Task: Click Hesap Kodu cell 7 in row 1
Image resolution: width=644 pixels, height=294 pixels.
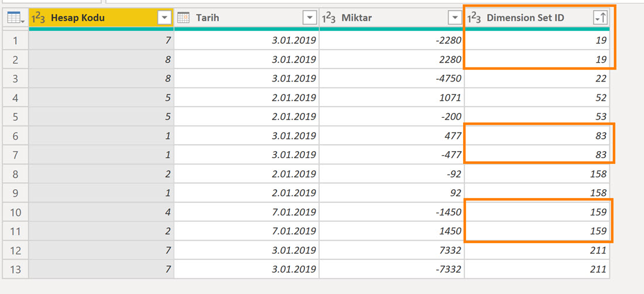Action: tap(101, 40)
